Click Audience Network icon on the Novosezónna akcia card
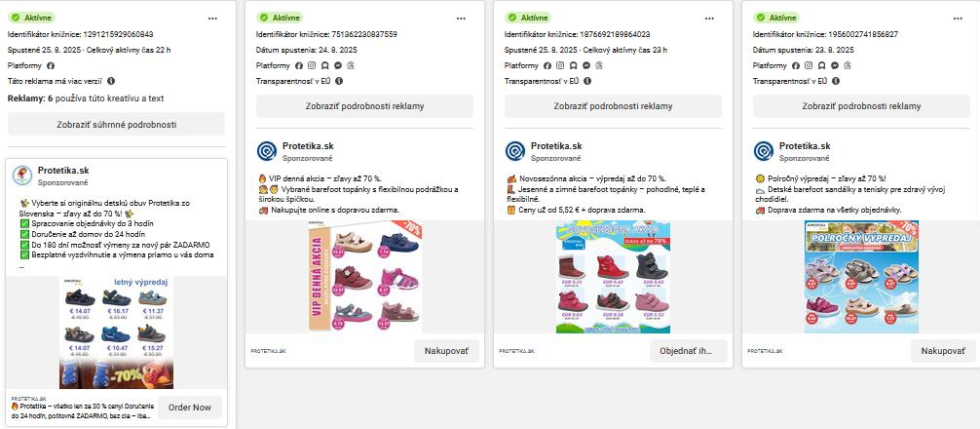Screen dimensions: 980x429 point(571,65)
